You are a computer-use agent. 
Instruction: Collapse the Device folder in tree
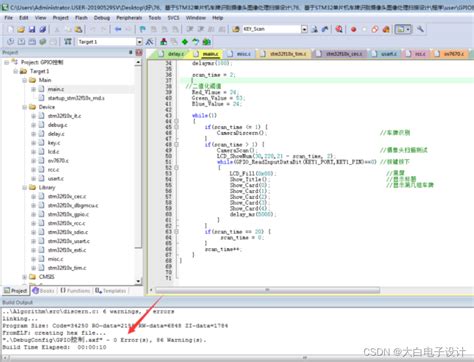pos(24,107)
